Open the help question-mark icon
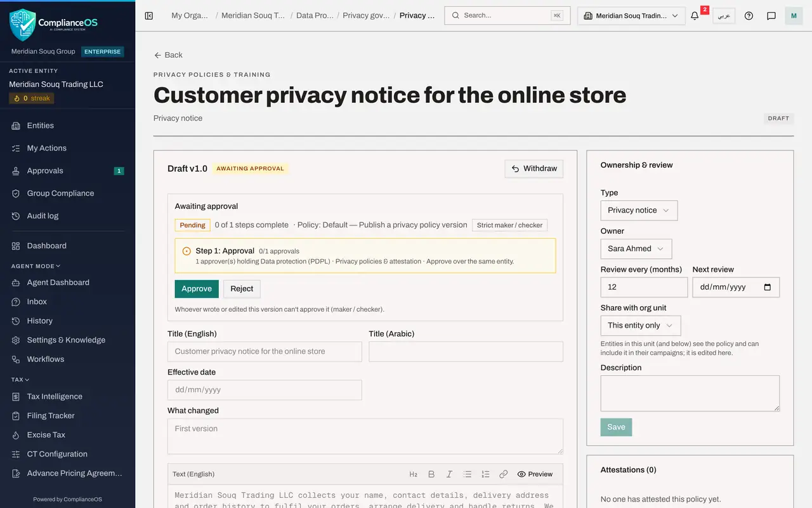Image resolution: width=812 pixels, height=508 pixels. click(749, 16)
